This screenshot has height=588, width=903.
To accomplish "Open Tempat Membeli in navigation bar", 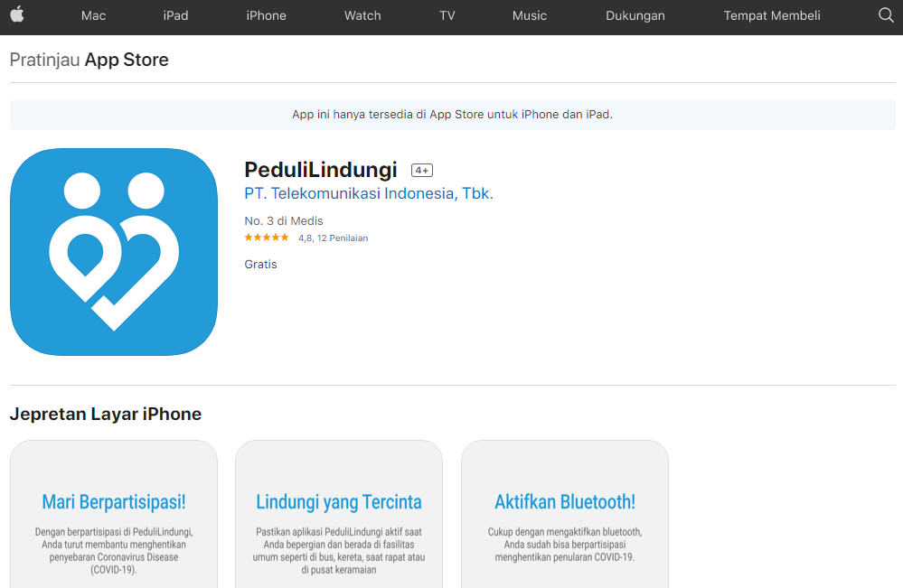I will (772, 15).
